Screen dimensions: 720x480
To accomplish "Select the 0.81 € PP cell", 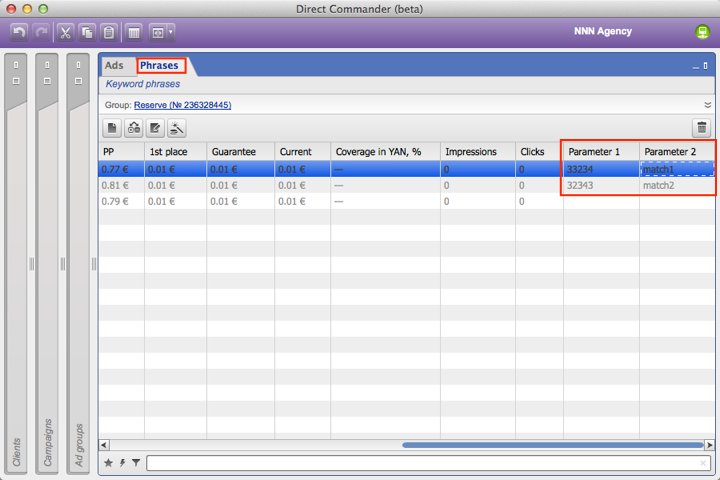I will [x=122, y=185].
